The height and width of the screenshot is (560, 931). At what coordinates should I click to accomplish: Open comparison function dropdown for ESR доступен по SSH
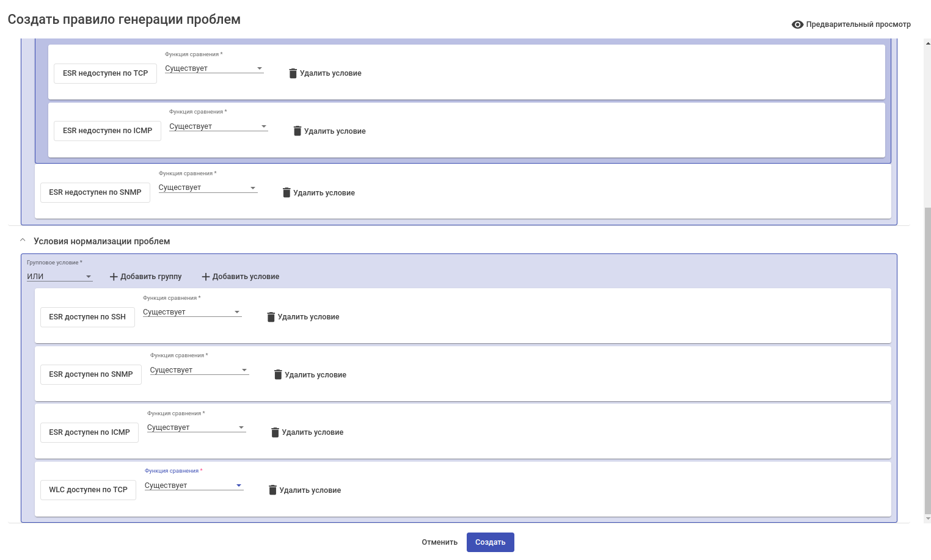192,312
